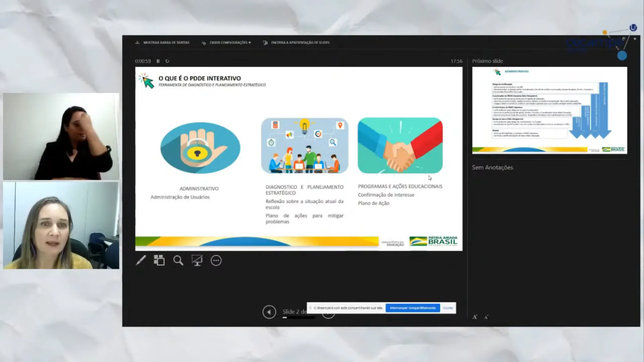
Task: Select the pen and laser pointer tool
Action: point(141,260)
